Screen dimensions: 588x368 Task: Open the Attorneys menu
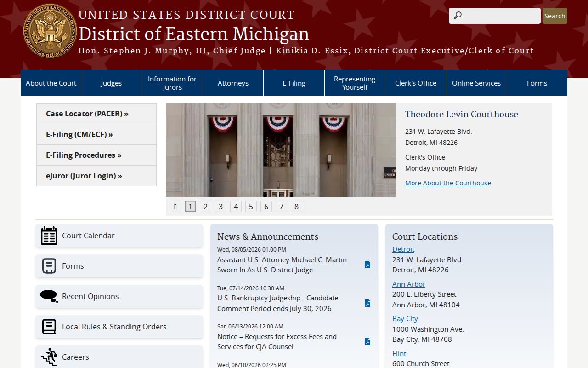233,83
